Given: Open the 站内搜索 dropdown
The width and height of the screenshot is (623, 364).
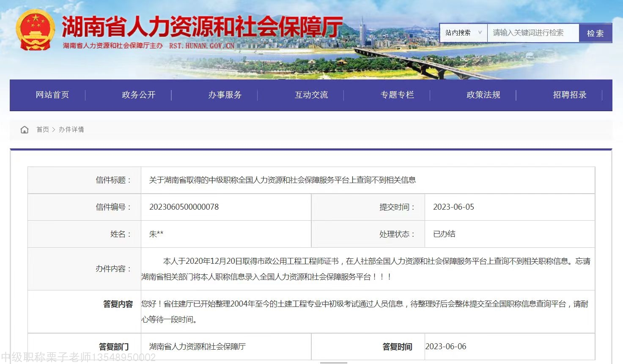Looking at the screenshot, I should point(464,33).
